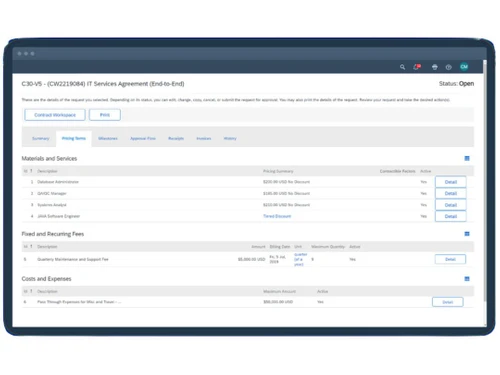
Task: Click the Maximum Amount column header
Action: (279, 291)
